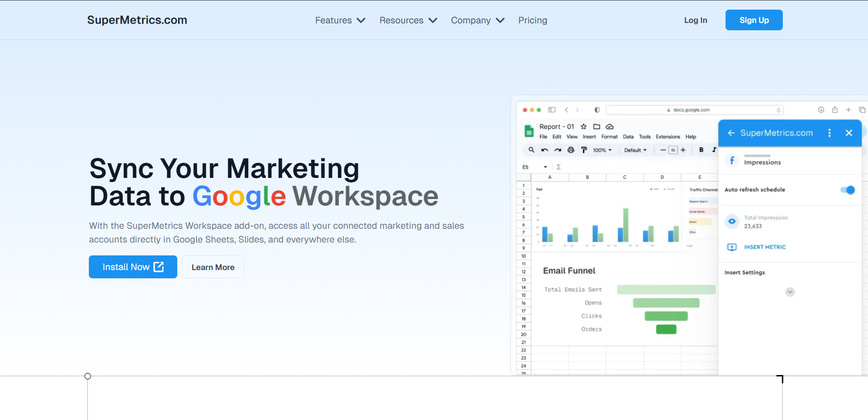Open the Pricing page
868x420 pixels.
click(x=533, y=20)
